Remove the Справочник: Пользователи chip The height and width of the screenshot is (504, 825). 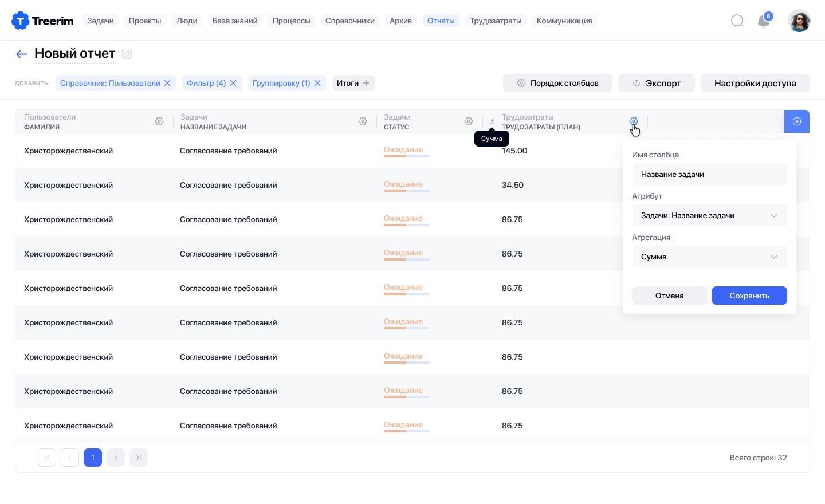167,83
